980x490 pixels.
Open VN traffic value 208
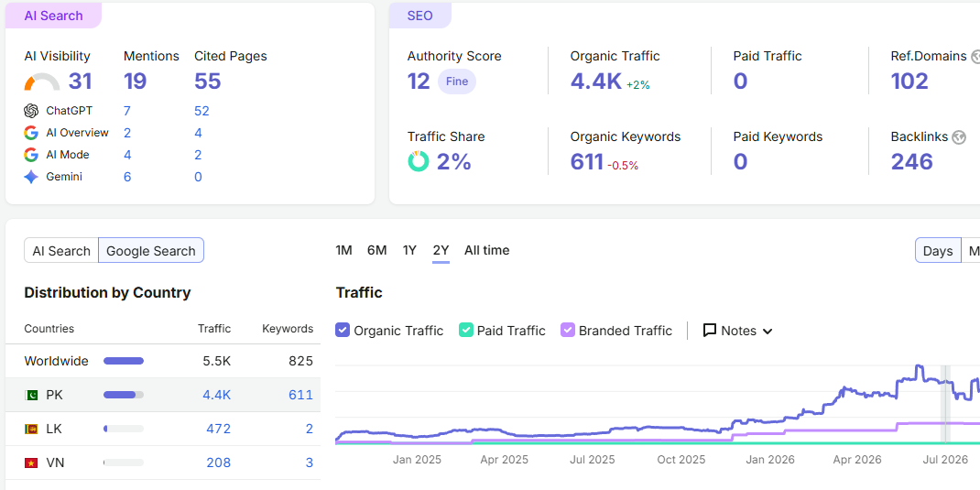tap(219, 463)
